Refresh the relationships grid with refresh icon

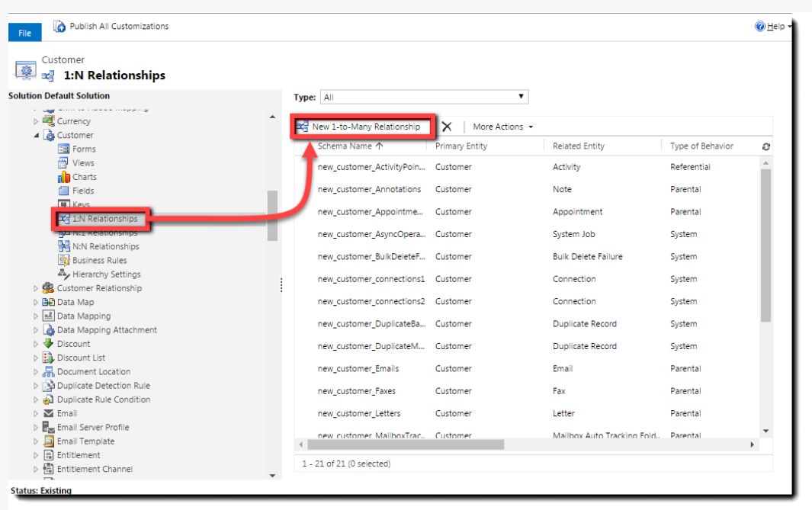[x=766, y=146]
